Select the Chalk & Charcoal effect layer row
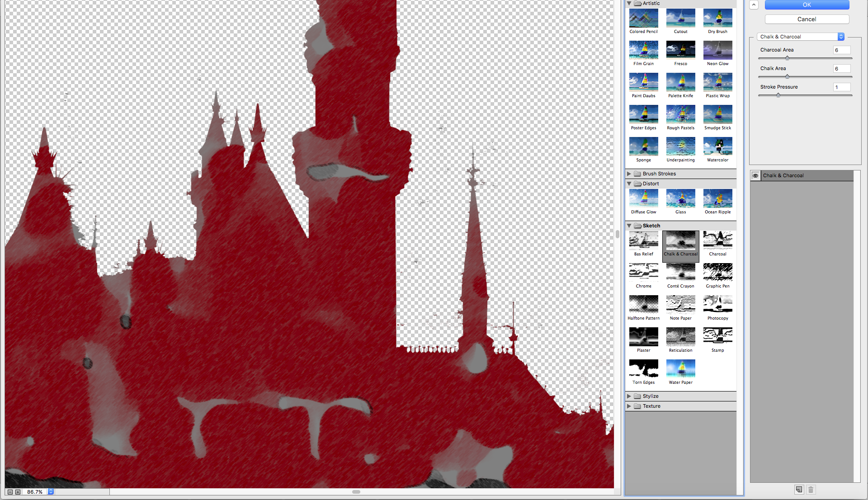The image size is (868, 500). 802,175
